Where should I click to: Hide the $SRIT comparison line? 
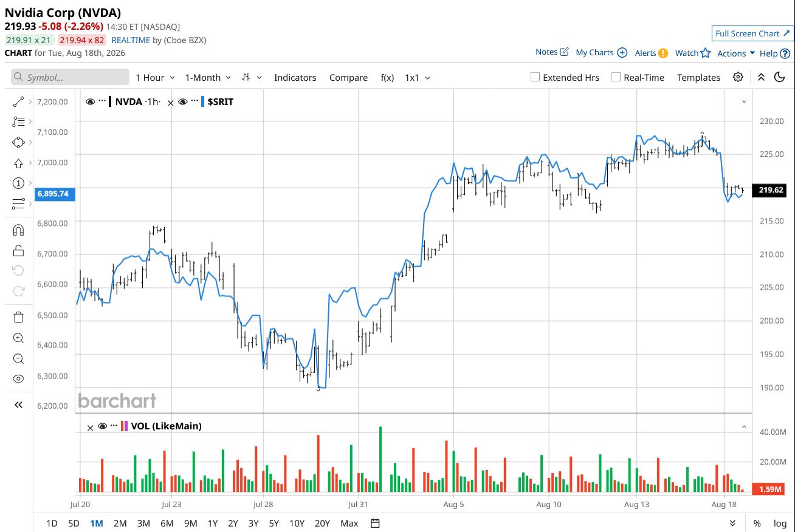pyautogui.click(x=182, y=101)
